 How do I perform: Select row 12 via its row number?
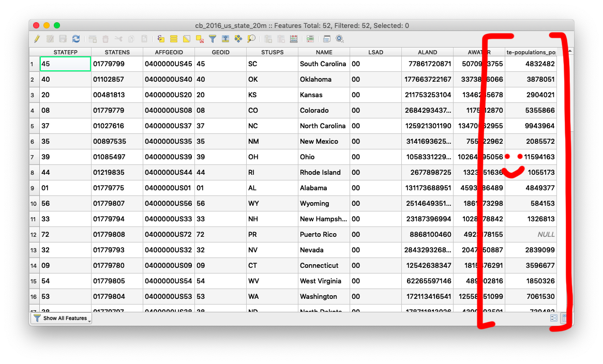click(x=34, y=234)
